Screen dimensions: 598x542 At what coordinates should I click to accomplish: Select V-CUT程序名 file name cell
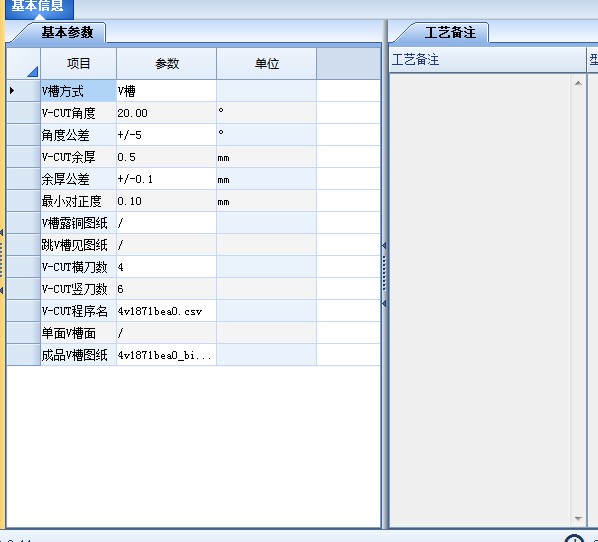click(166, 311)
